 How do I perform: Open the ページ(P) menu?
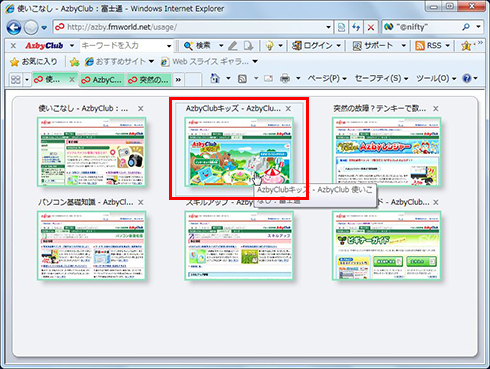(327, 79)
